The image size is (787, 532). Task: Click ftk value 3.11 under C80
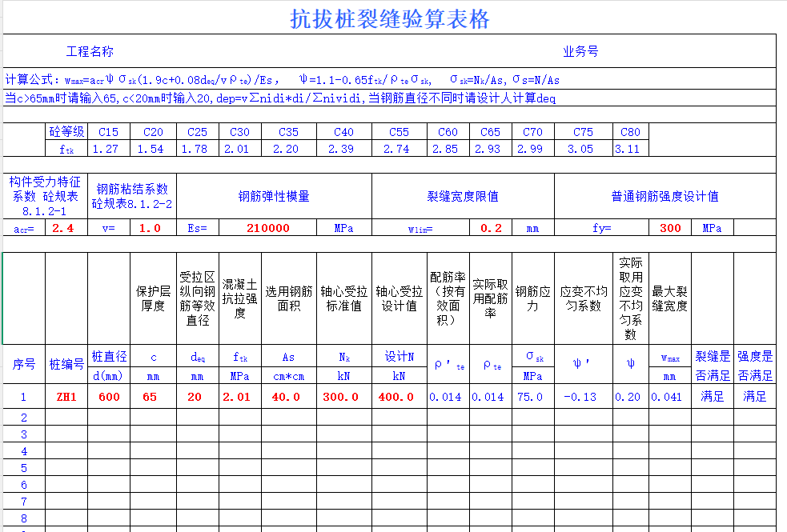(630, 149)
